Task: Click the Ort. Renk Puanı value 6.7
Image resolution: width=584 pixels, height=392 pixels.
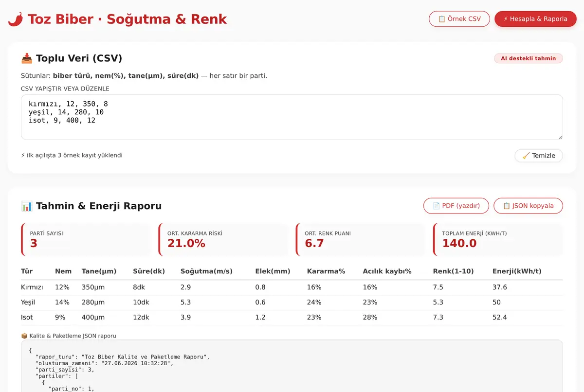Action: tap(314, 243)
